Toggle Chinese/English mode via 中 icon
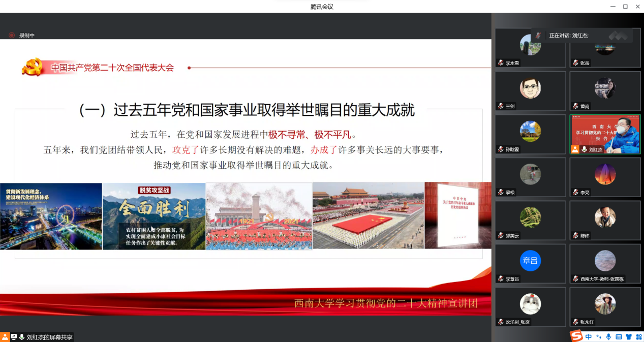The width and height of the screenshot is (644, 342). tap(589, 336)
